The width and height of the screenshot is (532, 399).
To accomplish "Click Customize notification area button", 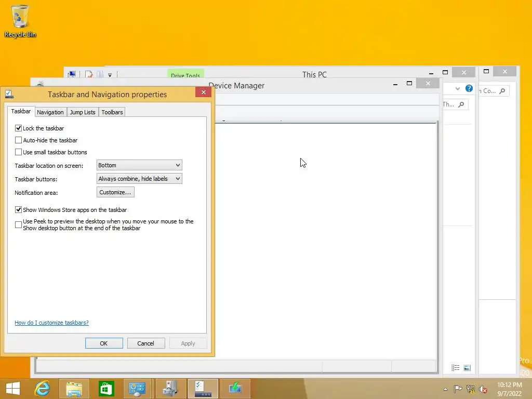I will pyautogui.click(x=115, y=192).
